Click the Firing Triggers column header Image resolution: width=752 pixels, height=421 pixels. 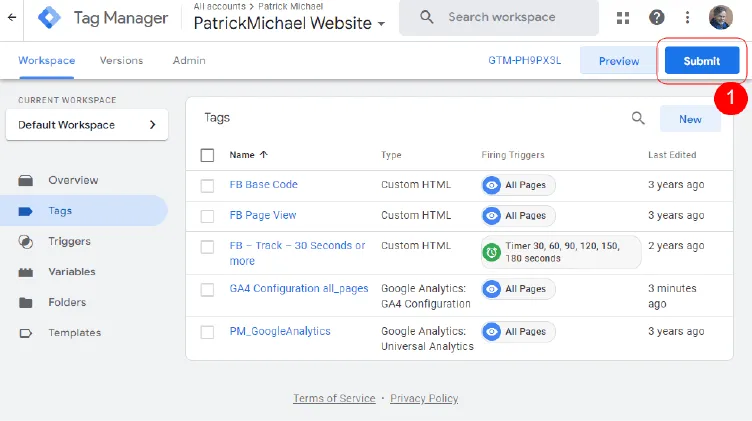513,155
